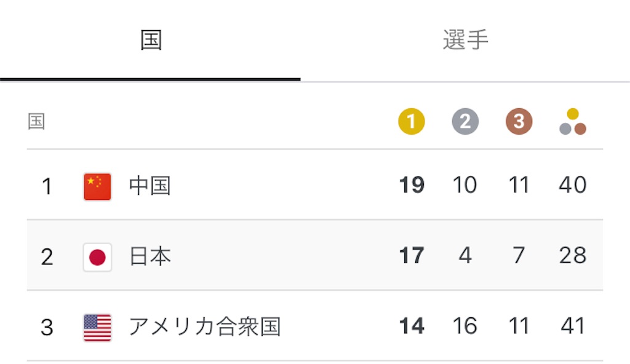This screenshot has height=364, width=630.
Task: Switch to the 国 (countries) tab
Action: pyautogui.click(x=151, y=40)
